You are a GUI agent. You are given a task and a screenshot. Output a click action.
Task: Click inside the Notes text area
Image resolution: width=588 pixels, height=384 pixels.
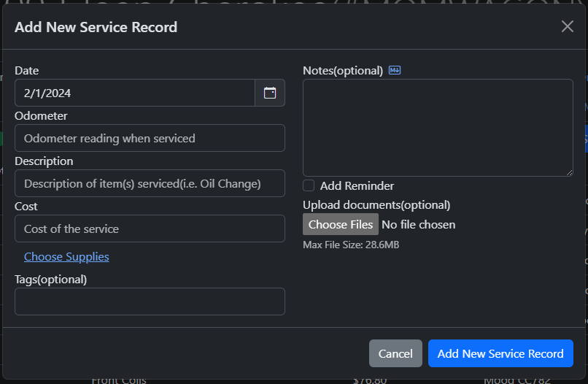point(438,127)
